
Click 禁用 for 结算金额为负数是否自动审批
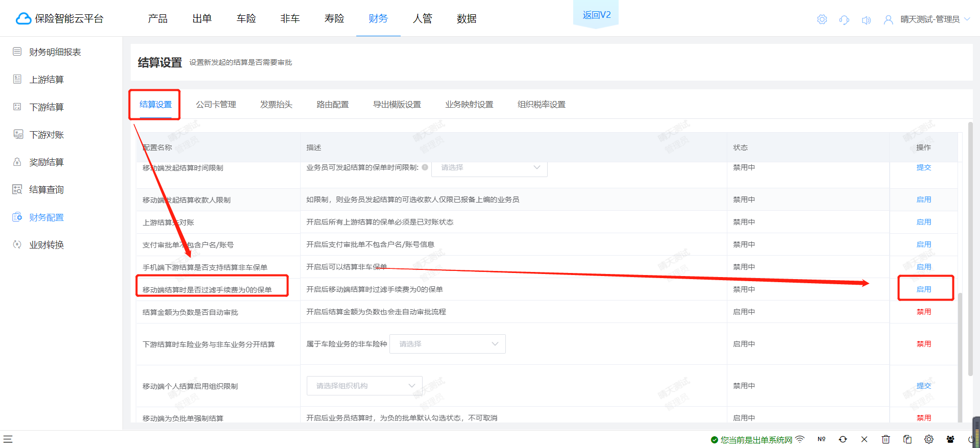point(924,312)
